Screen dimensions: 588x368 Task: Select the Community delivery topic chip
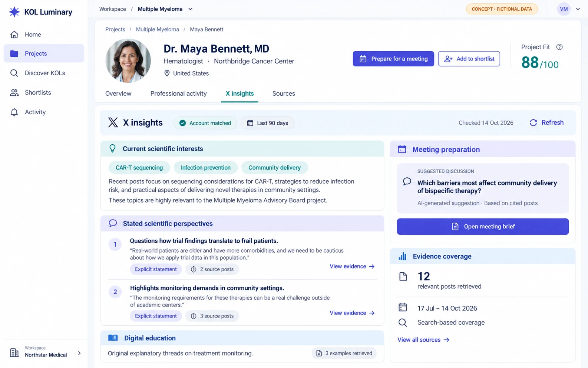point(274,168)
